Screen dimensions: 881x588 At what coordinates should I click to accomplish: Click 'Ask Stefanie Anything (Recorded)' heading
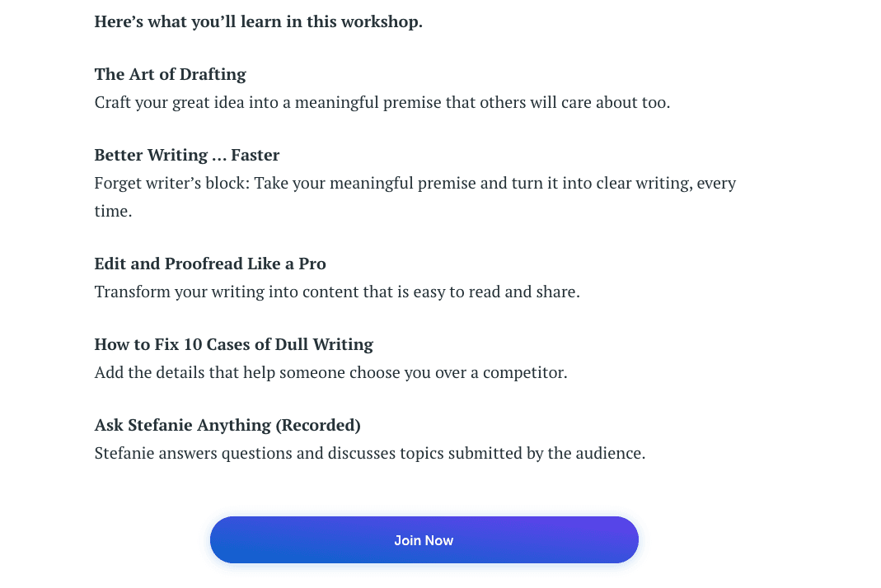pyautogui.click(x=227, y=425)
